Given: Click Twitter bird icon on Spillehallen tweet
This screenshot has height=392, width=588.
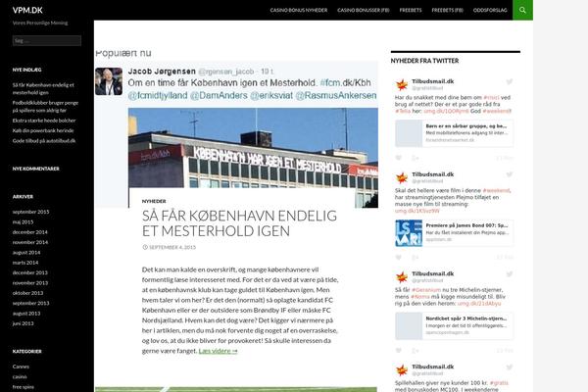Looking at the screenshot, I should point(509,367).
